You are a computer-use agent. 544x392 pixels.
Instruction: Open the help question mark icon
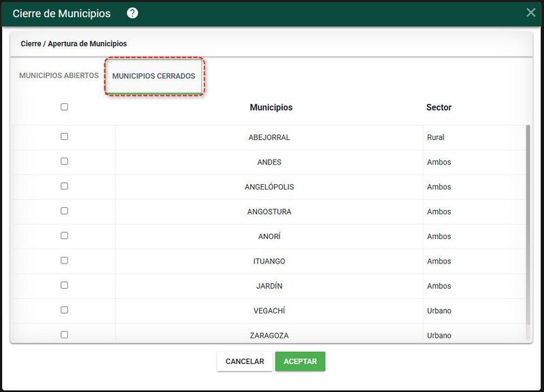pos(132,13)
